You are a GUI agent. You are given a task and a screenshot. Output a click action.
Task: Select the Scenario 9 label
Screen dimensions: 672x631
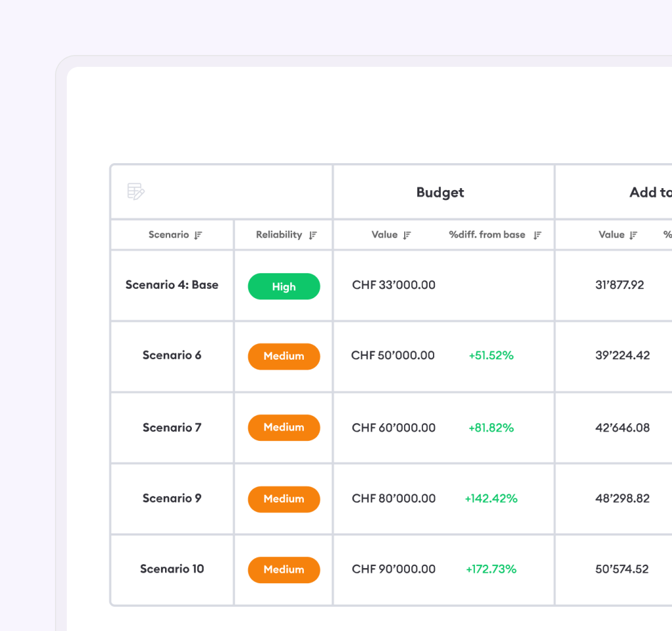point(172,499)
